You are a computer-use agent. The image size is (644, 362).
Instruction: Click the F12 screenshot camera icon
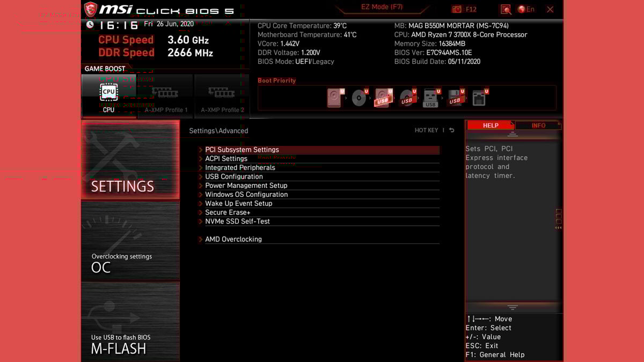click(x=457, y=9)
